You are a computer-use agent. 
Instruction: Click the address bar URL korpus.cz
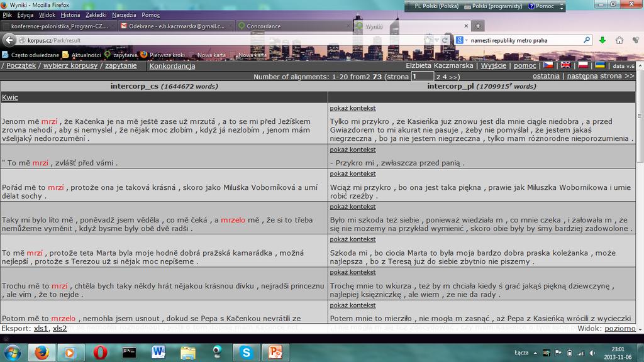54,40
